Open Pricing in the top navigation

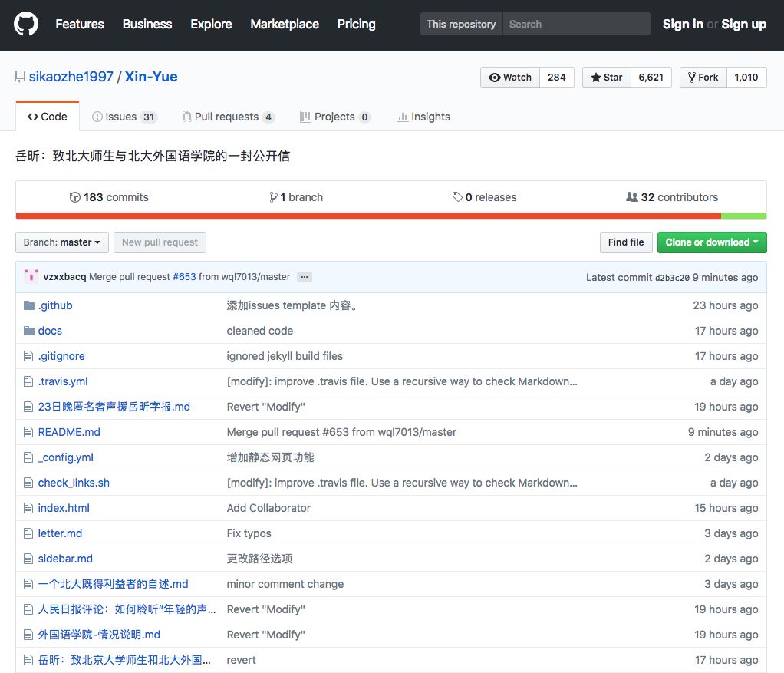(357, 24)
